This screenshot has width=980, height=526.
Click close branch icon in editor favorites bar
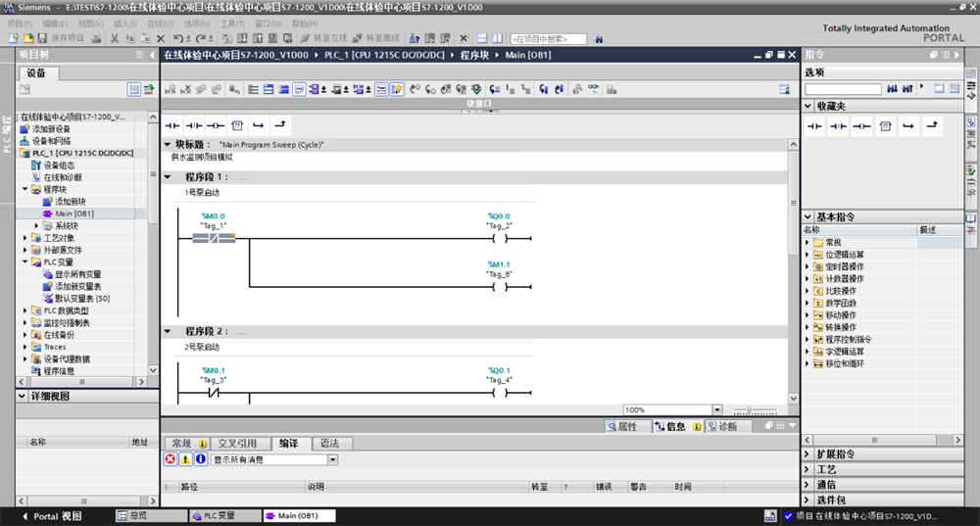(x=280, y=125)
